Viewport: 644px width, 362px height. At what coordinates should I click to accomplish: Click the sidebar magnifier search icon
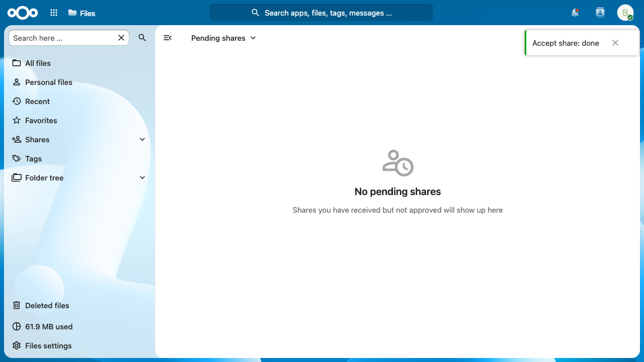click(142, 38)
